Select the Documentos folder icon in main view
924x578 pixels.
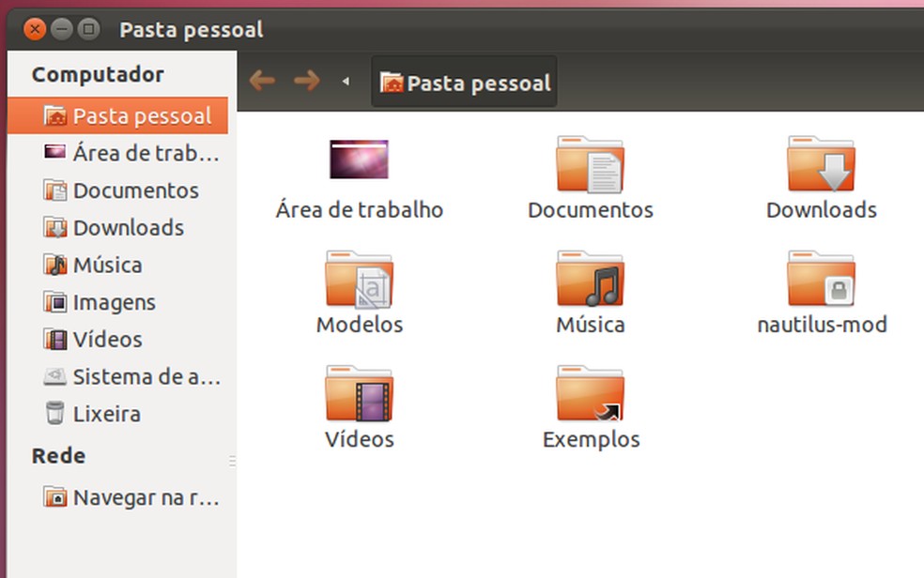[x=590, y=164]
